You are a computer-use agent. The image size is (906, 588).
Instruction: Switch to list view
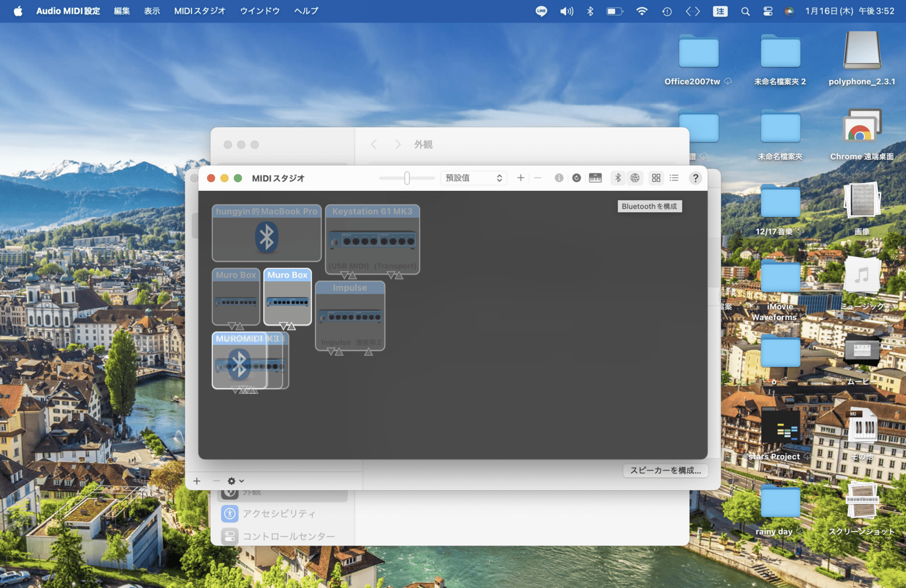coord(674,178)
